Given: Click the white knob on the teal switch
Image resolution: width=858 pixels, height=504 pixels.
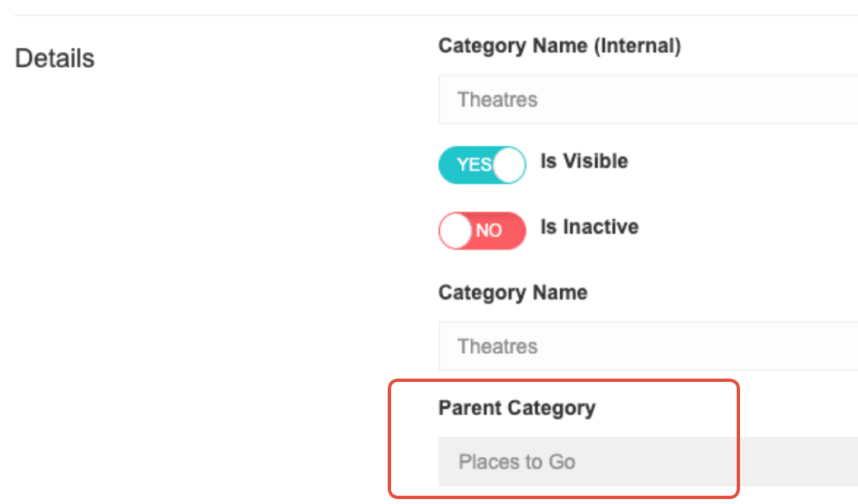Looking at the screenshot, I should pyautogui.click(x=509, y=165).
